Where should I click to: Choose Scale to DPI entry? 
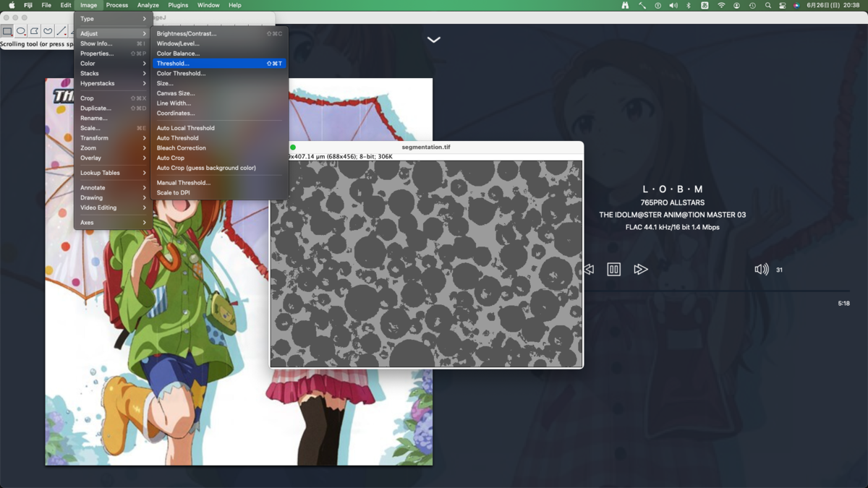coord(219,193)
